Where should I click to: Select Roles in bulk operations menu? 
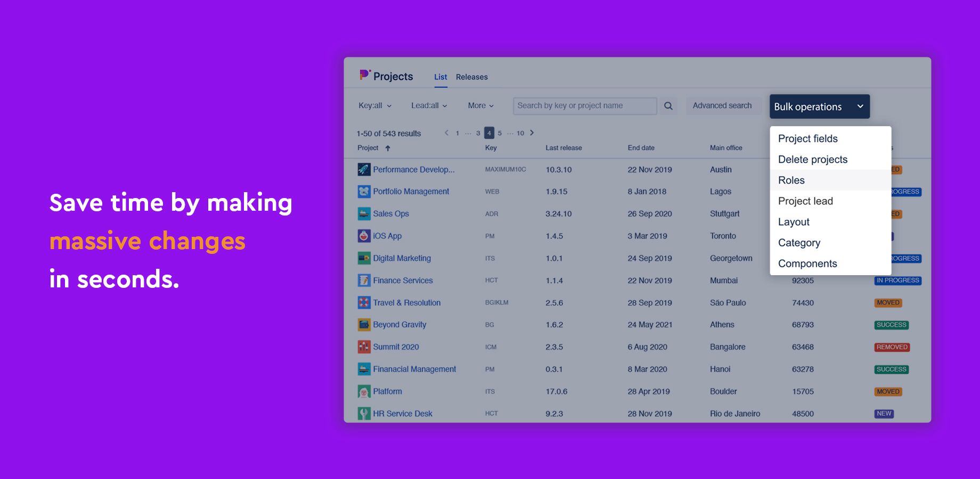click(x=830, y=180)
